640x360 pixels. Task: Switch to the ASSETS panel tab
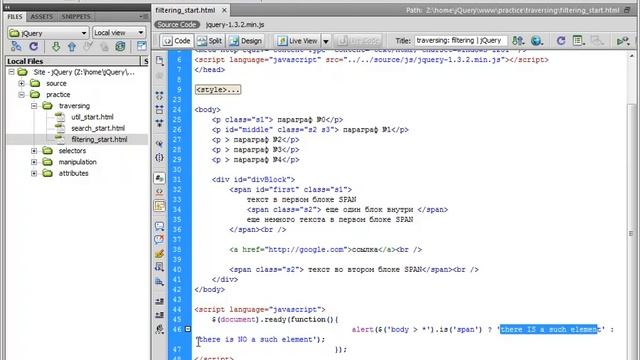(x=42, y=17)
